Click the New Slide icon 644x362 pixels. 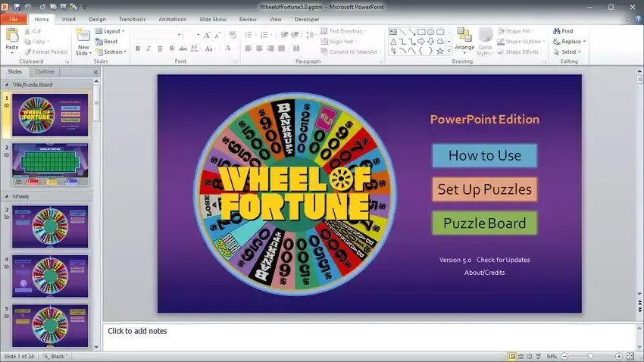(x=83, y=36)
